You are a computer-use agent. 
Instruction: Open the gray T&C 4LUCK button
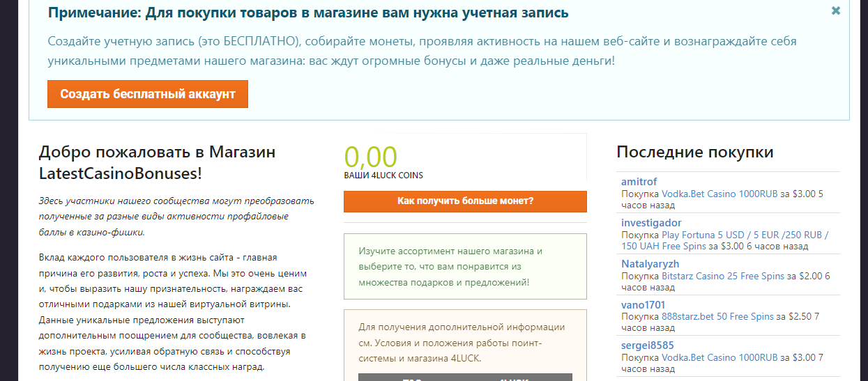tap(465, 377)
